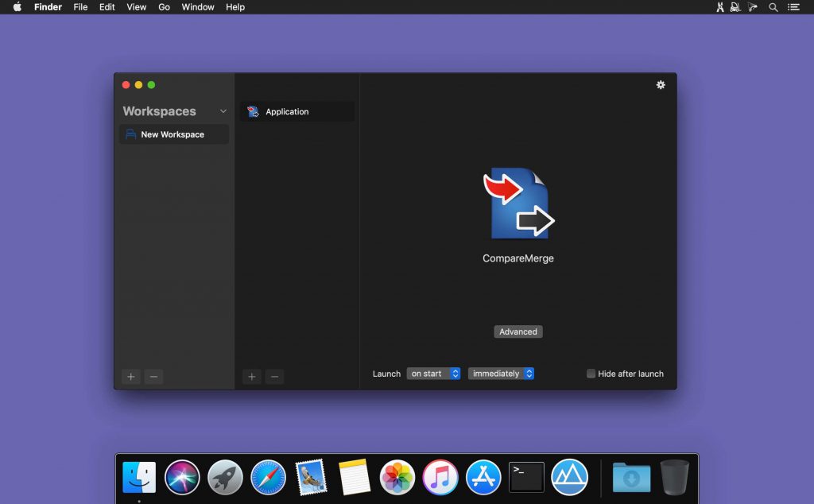This screenshot has height=504, width=814.
Task: Click the Advanced button
Action: pos(517,331)
